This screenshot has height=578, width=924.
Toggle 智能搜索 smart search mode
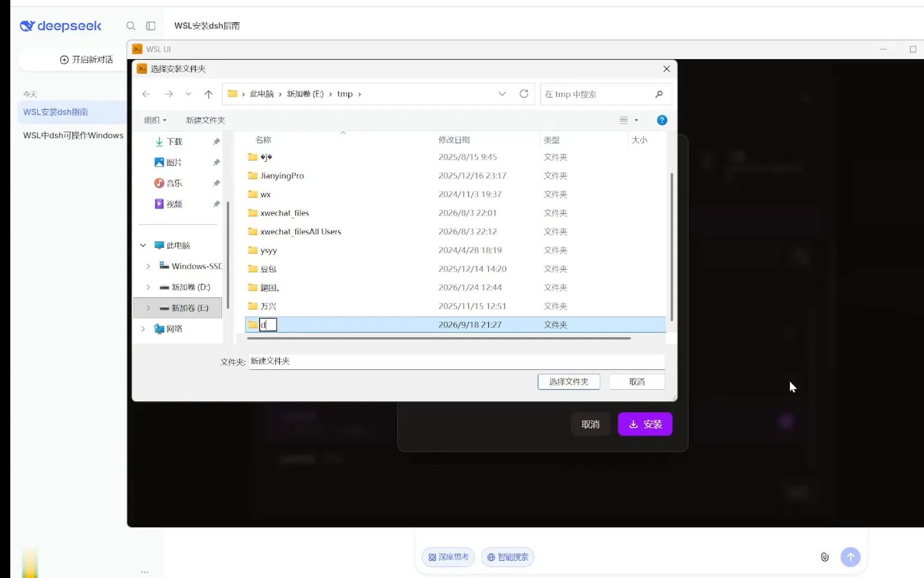(x=508, y=557)
